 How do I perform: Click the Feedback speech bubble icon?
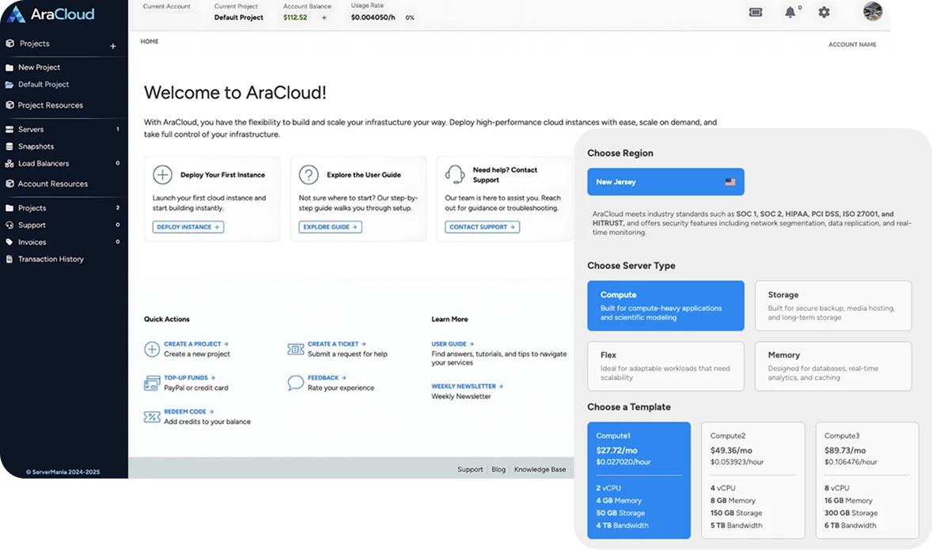[296, 383]
